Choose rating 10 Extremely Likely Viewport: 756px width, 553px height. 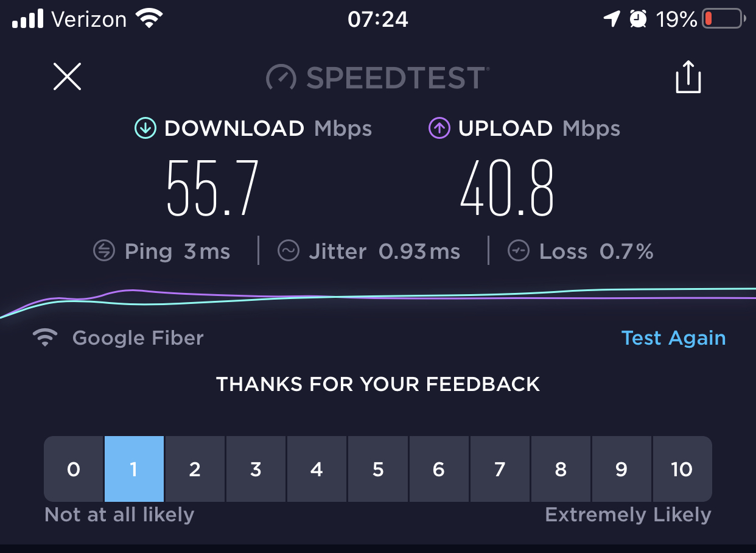[682, 469]
